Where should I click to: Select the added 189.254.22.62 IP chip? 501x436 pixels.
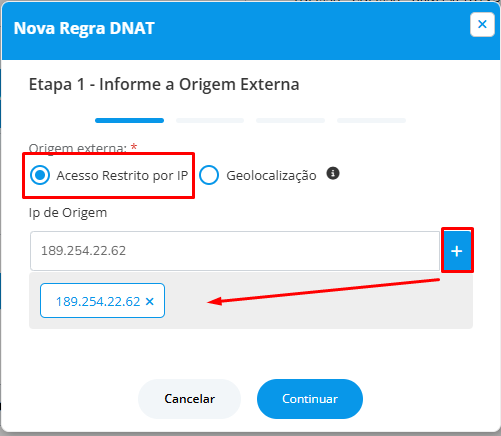pyautogui.click(x=98, y=301)
